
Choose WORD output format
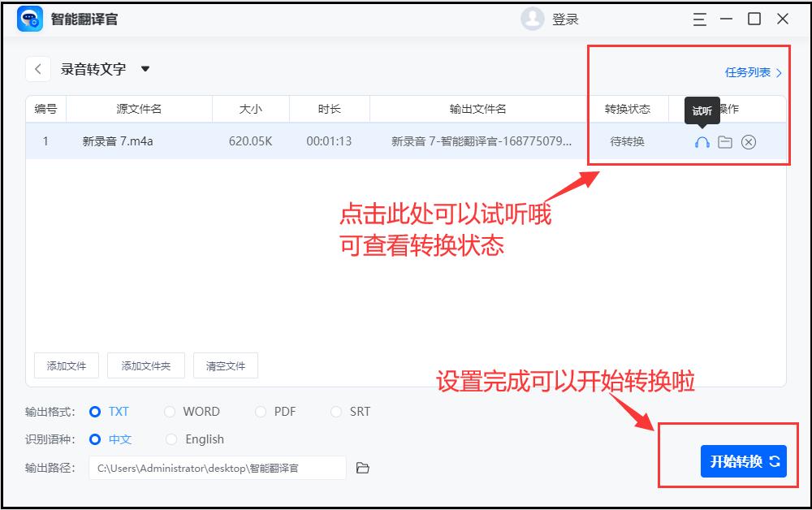(x=171, y=412)
